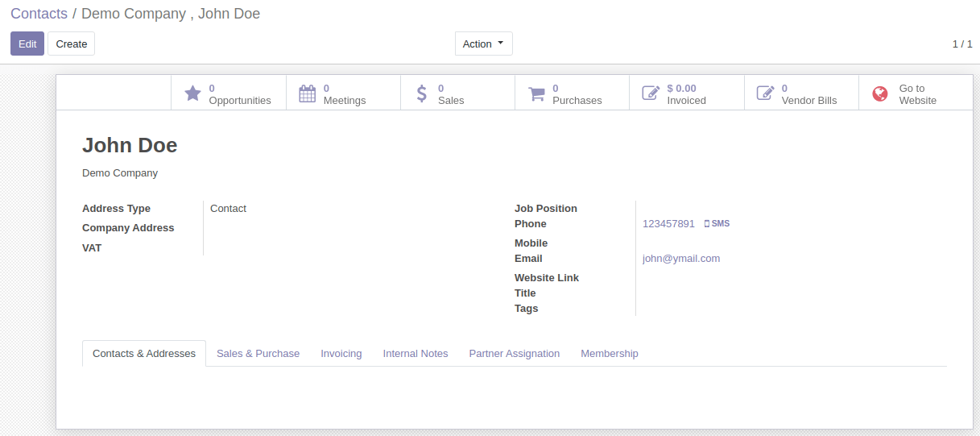Click the $ 0.00 Invoiced stat text
The image size is (980, 436).
click(686, 94)
